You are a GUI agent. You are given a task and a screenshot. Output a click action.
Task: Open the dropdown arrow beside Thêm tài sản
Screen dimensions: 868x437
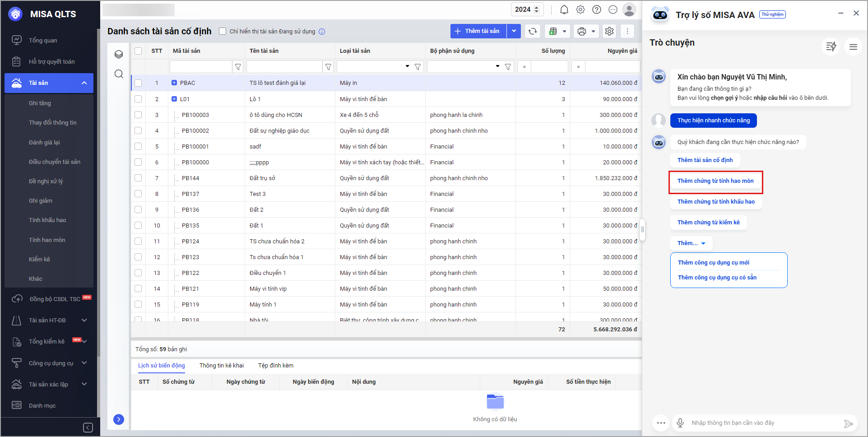point(514,31)
